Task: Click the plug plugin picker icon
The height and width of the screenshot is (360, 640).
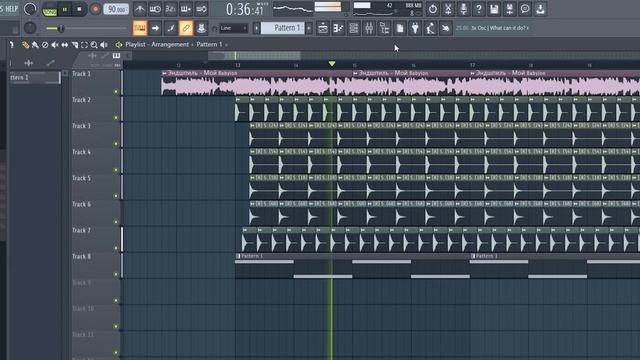Action: [415, 28]
